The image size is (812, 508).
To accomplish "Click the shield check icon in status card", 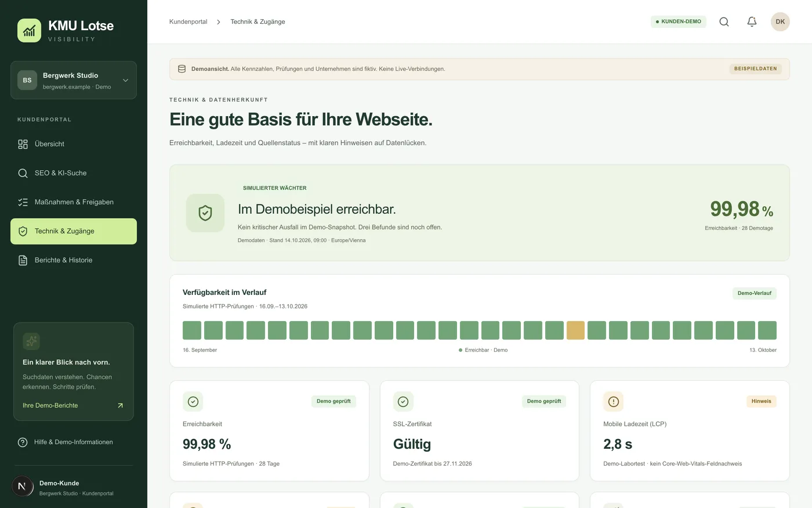I will (205, 213).
